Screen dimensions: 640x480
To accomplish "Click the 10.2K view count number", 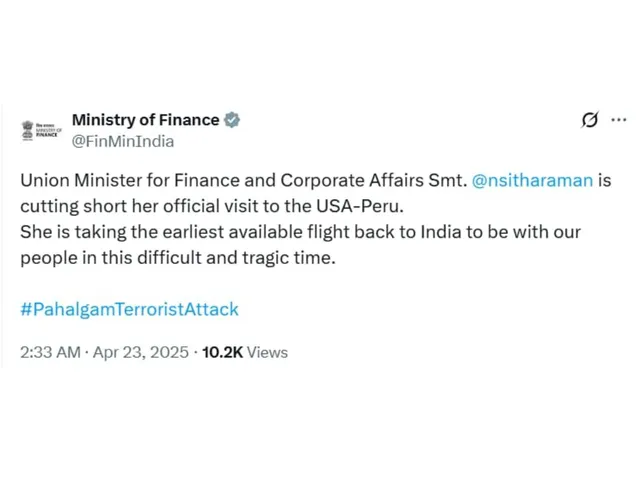I will [x=221, y=352].
